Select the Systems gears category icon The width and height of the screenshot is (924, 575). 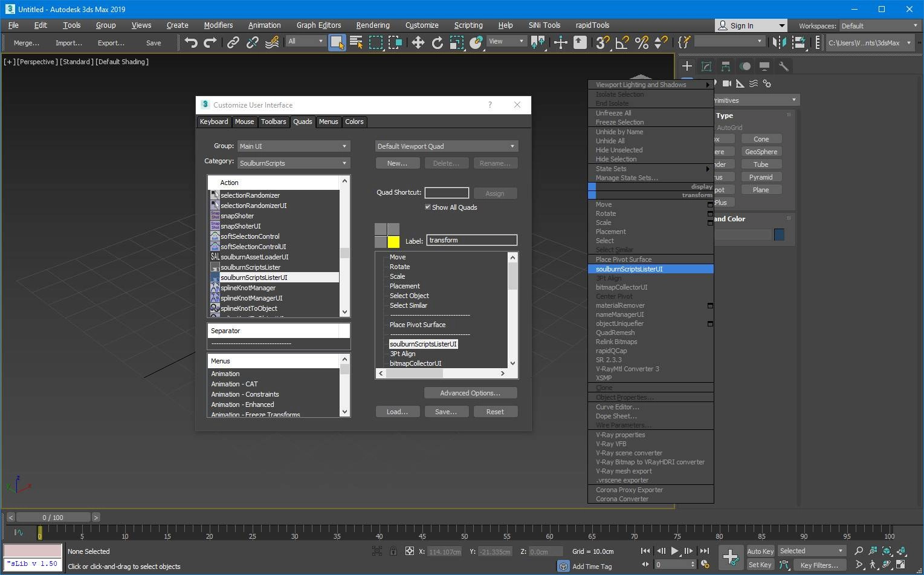click(x=767, y=83)
